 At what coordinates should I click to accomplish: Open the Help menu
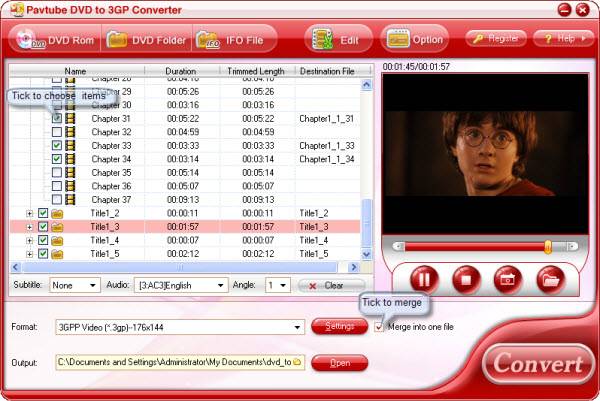pyautogui.click(x=563, y=38)
